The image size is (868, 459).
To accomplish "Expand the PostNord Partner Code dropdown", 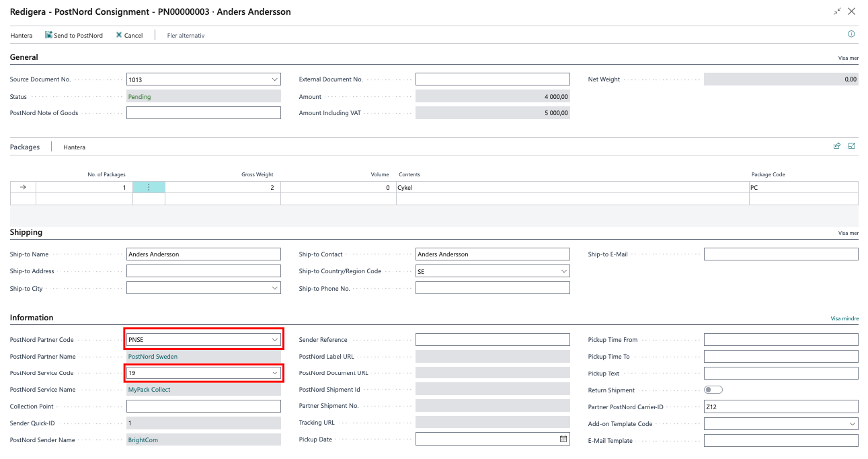I will point(274,340).
